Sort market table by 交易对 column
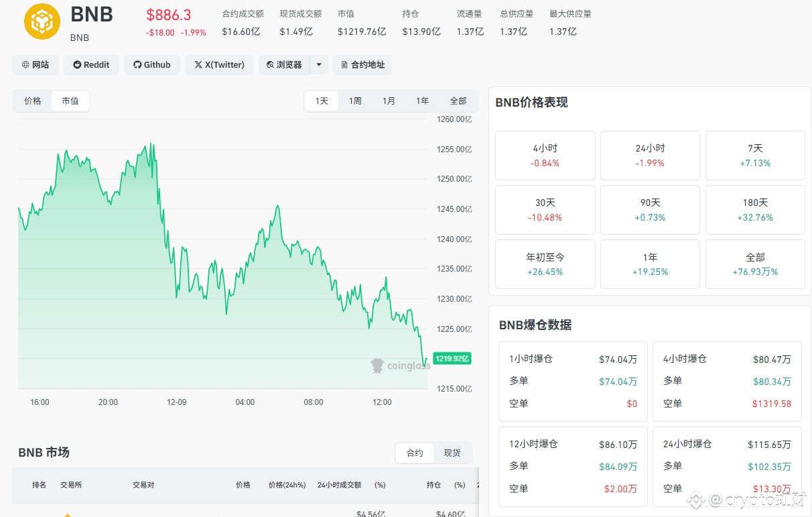 (x=143, y=485)
